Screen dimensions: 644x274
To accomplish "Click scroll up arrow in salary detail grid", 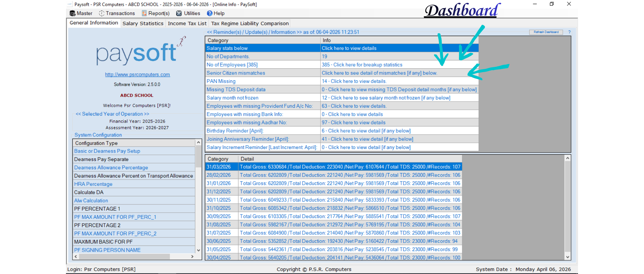I will 568,158.
